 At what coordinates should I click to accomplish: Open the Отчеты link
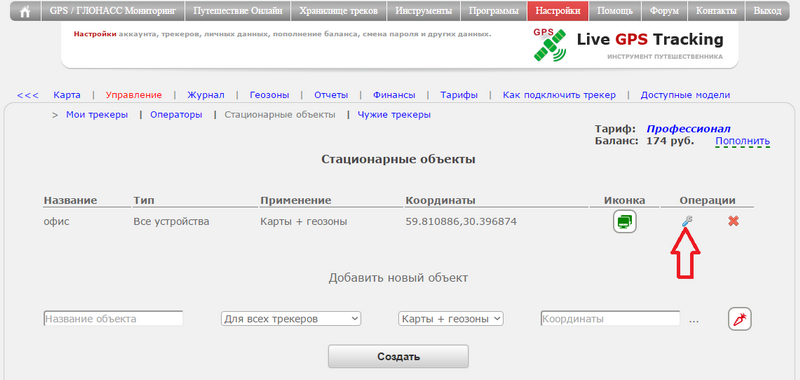[x=331, y=95]
